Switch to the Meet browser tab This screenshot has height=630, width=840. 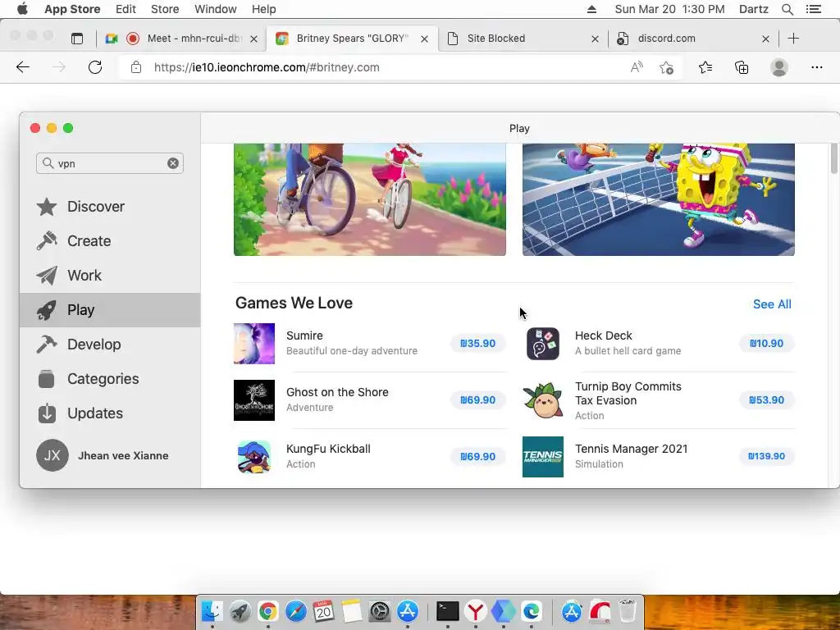click(x=181, y=39)
